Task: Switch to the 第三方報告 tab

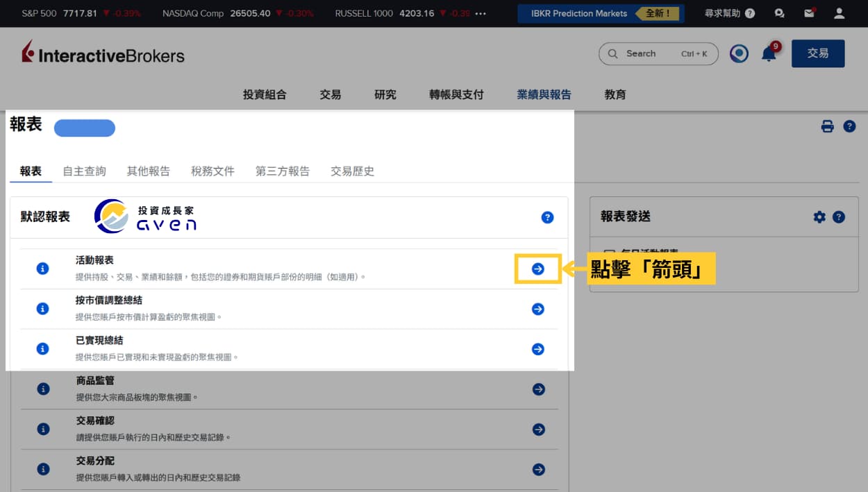Action: coord(283,171)
